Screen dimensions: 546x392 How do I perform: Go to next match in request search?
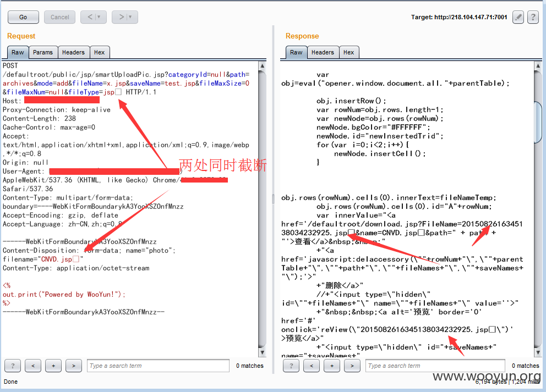point(73,366)
